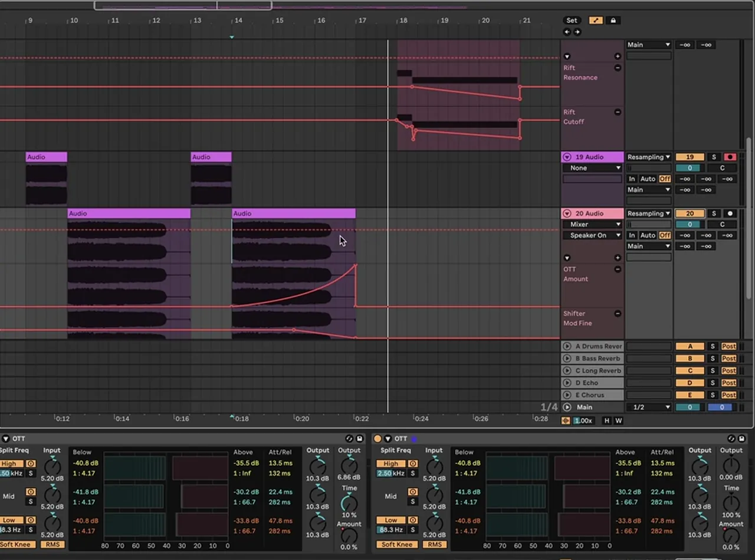
Task: Open the 20 Audio Mixer device chooser
Action: [x=592, y=225]
